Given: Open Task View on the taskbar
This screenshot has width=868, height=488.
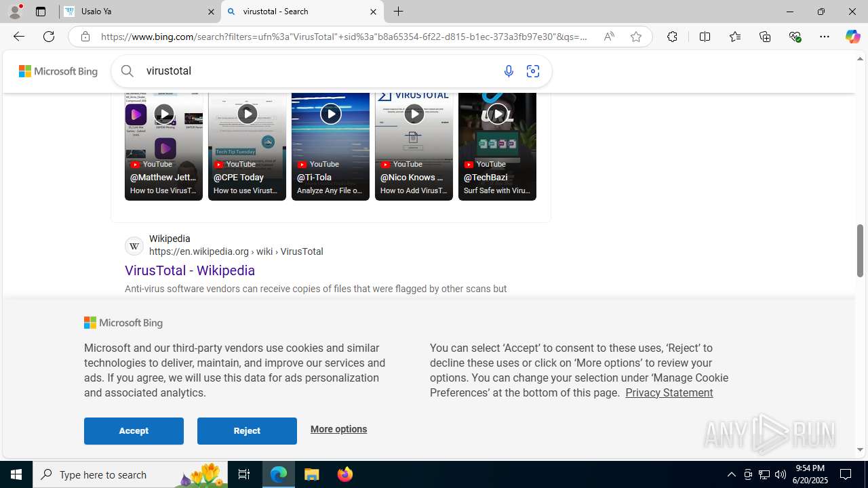Looking at the screenshot, I should coord(244,474).
